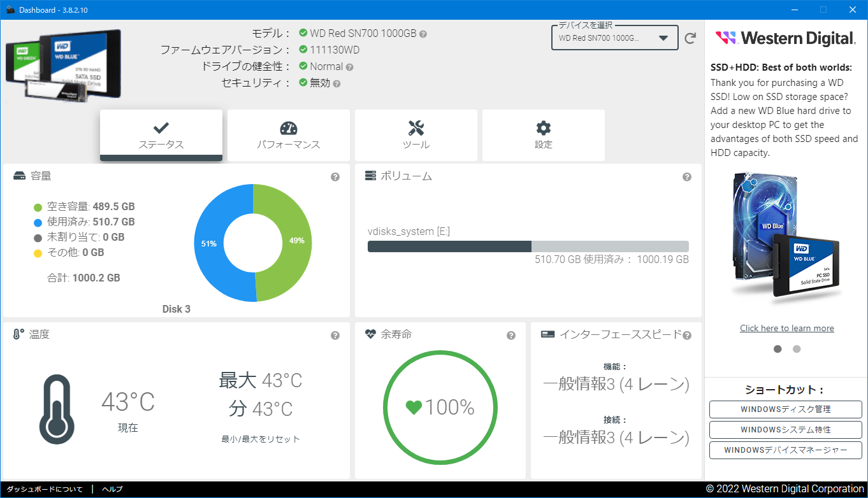Click the refresh device list icon
This screenshot has width=868, height=498.
click(x=690, y=38)
